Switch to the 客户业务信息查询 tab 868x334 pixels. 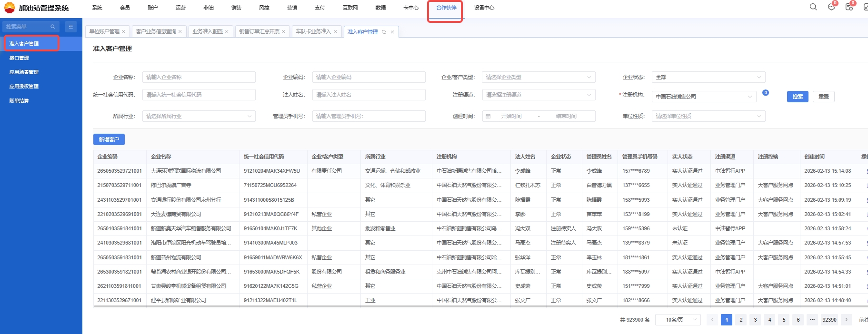[x=156, y=32]
